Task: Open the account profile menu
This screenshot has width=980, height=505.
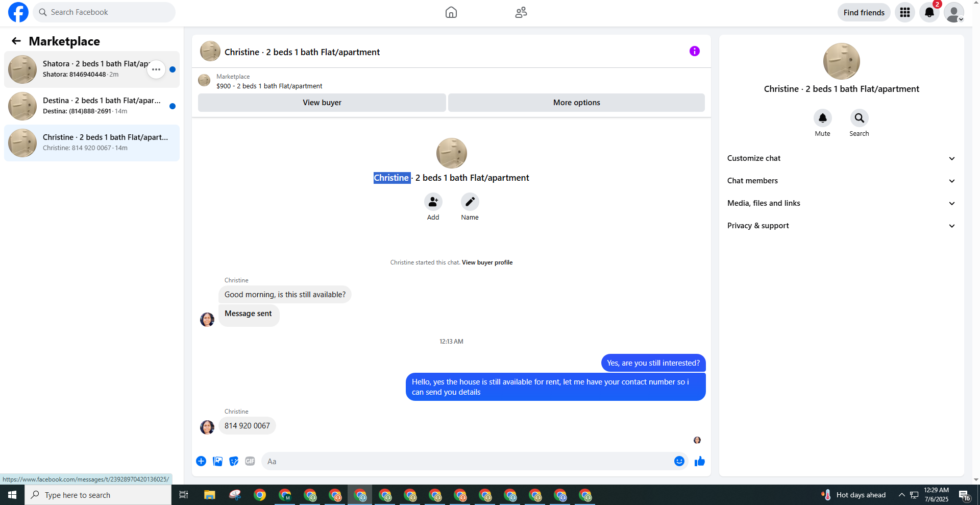Action: click(x=954, y=12)
